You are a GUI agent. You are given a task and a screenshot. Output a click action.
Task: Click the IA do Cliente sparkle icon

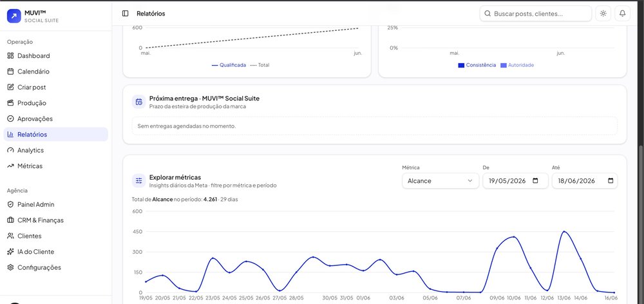11,252
